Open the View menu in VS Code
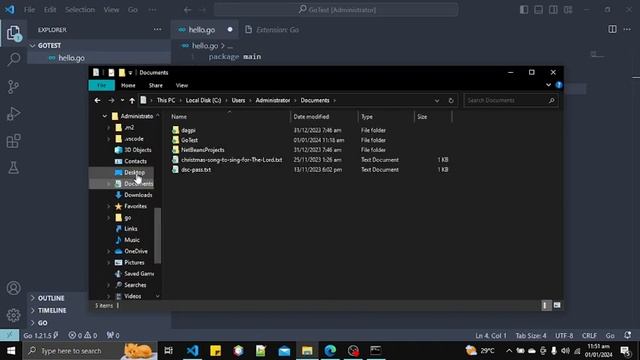The height and width of the screenshot is (360, 640). pyautogui.click(x=111, y=10)
